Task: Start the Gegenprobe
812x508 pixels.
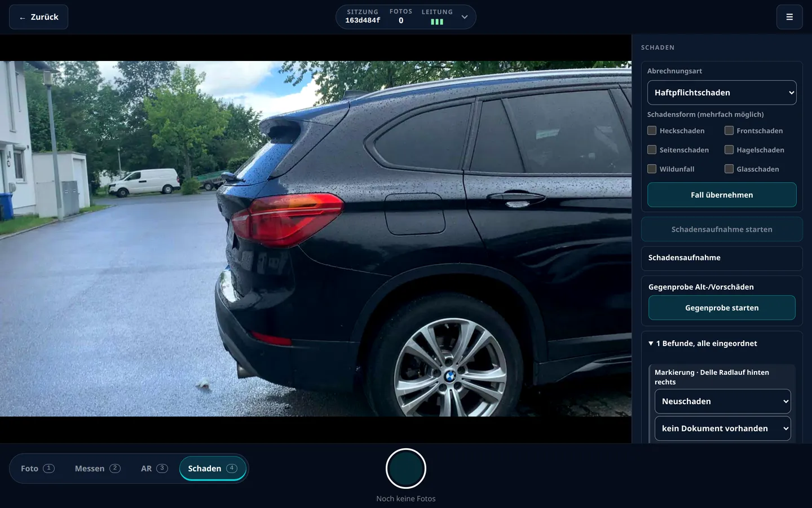Action: (x=722, y=308)
